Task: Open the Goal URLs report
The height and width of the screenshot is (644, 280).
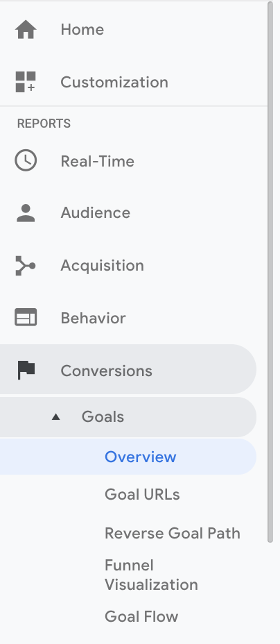Action: click(142, 495)
